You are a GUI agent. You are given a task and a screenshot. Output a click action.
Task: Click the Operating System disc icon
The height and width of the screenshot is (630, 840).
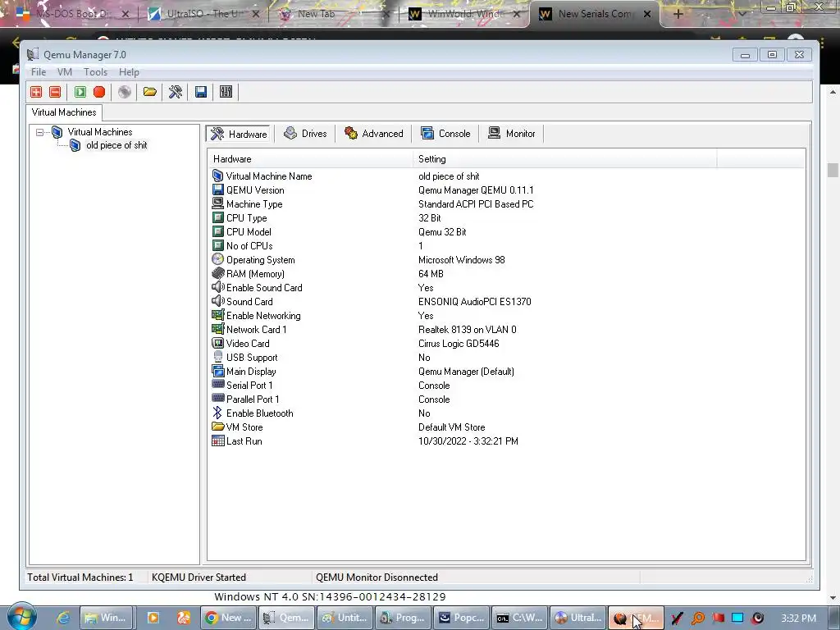click(217, 259)
